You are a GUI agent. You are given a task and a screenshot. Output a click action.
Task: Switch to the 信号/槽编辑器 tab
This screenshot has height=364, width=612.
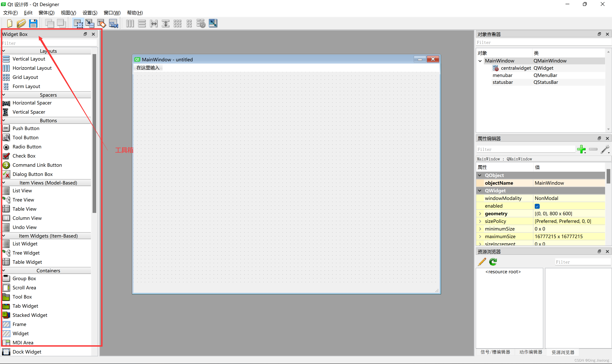point(495,352)
